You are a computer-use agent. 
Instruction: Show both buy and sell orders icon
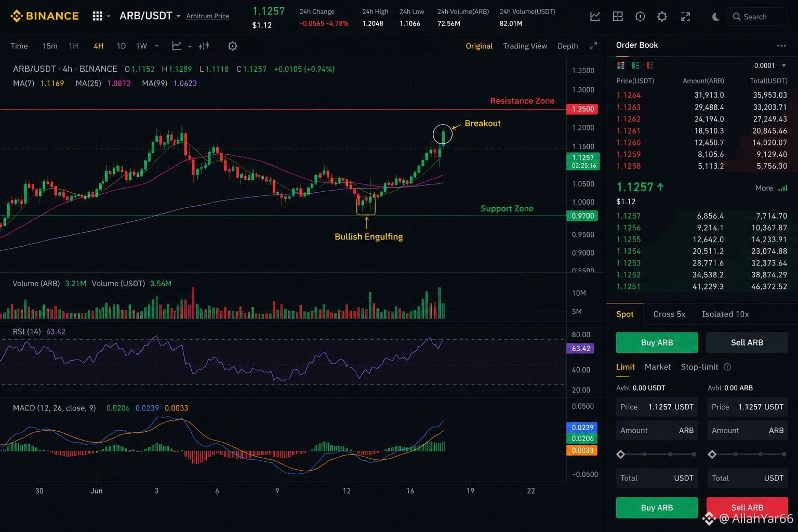620,65
